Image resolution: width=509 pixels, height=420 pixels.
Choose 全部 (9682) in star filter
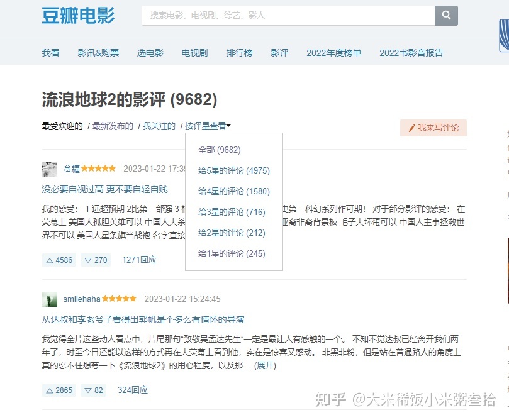click(x=220, y=150)
